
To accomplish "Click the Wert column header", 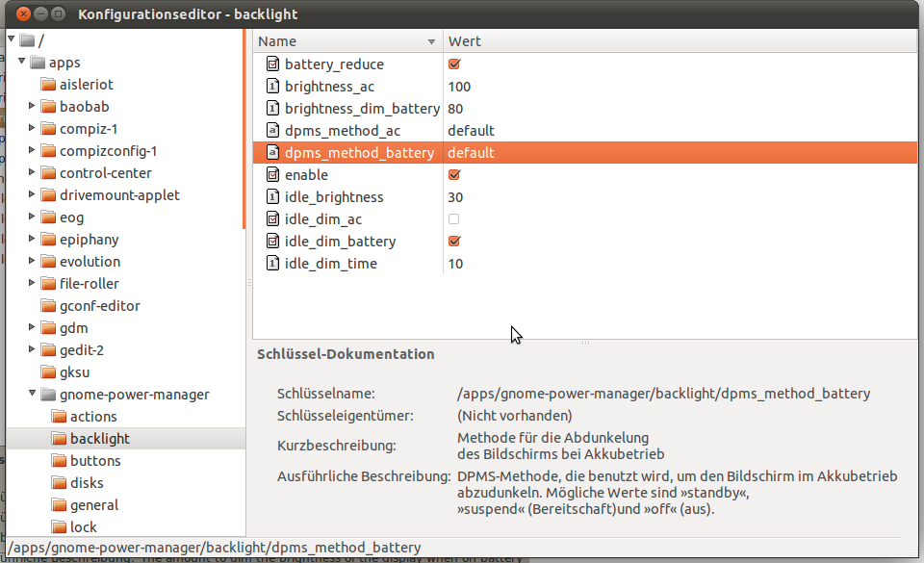I will point(680,41).
